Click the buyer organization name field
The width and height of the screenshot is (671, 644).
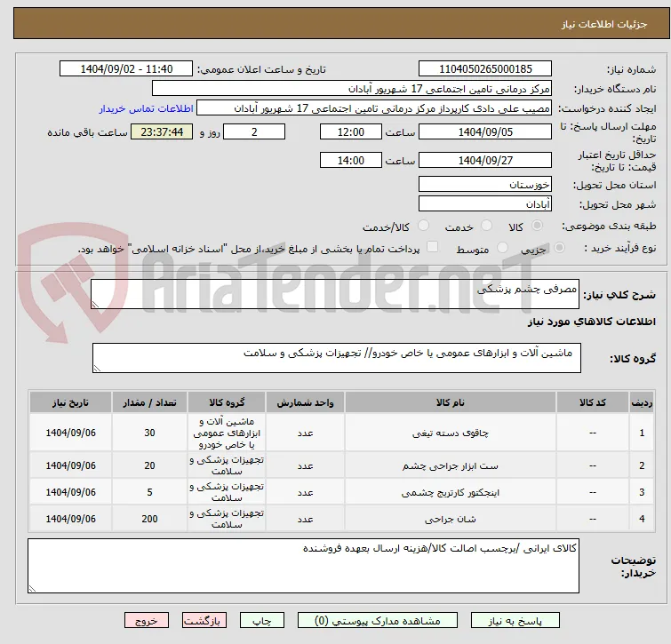(352, 89)
